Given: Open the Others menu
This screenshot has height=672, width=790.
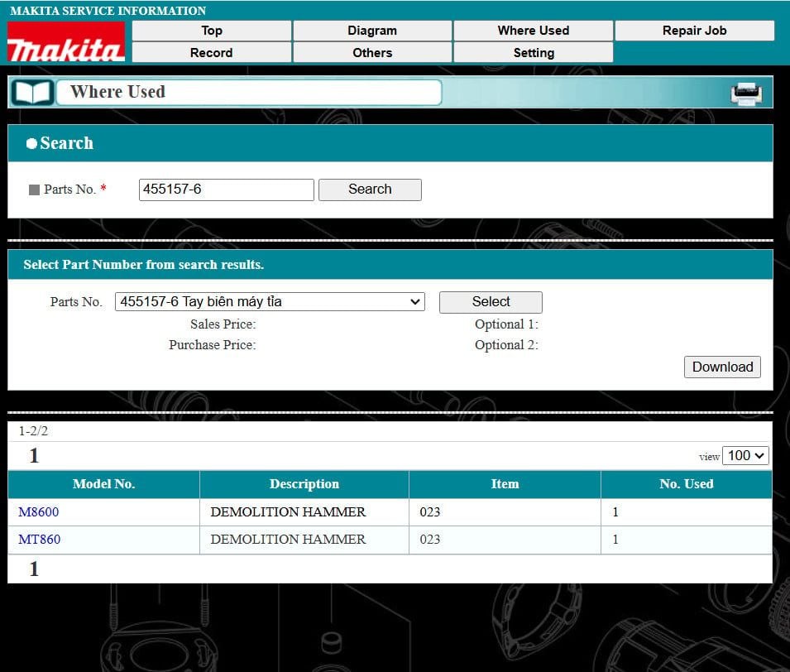Looking at the screenshot, I should point(372,52).
